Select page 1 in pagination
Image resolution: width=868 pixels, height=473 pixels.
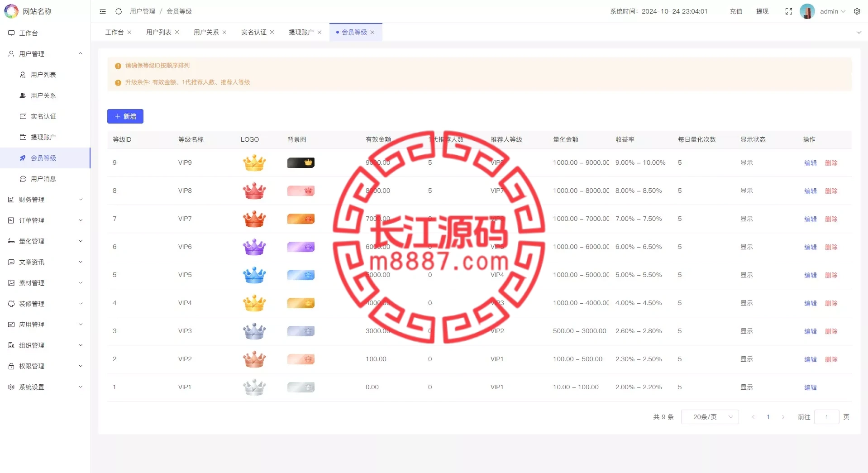(x=768, y=417)
